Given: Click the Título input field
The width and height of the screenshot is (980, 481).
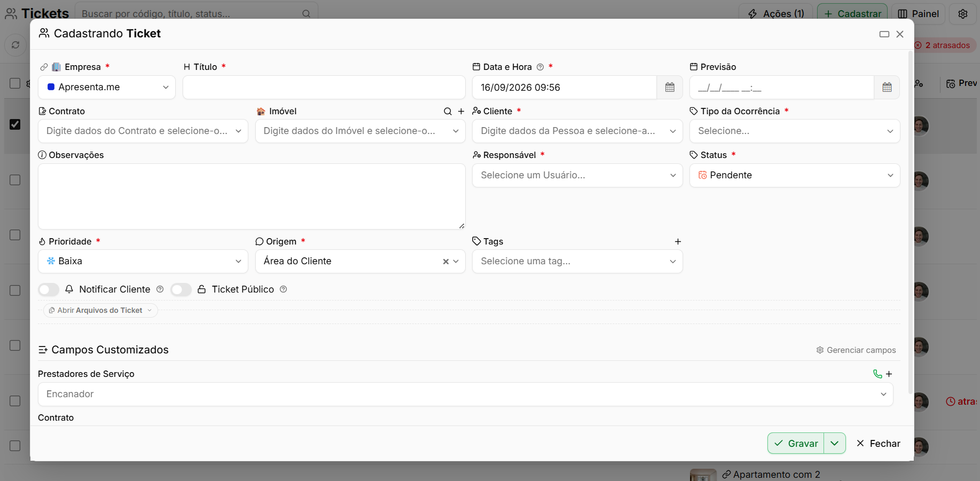Looking at the screenshot, I should [324, 88].
